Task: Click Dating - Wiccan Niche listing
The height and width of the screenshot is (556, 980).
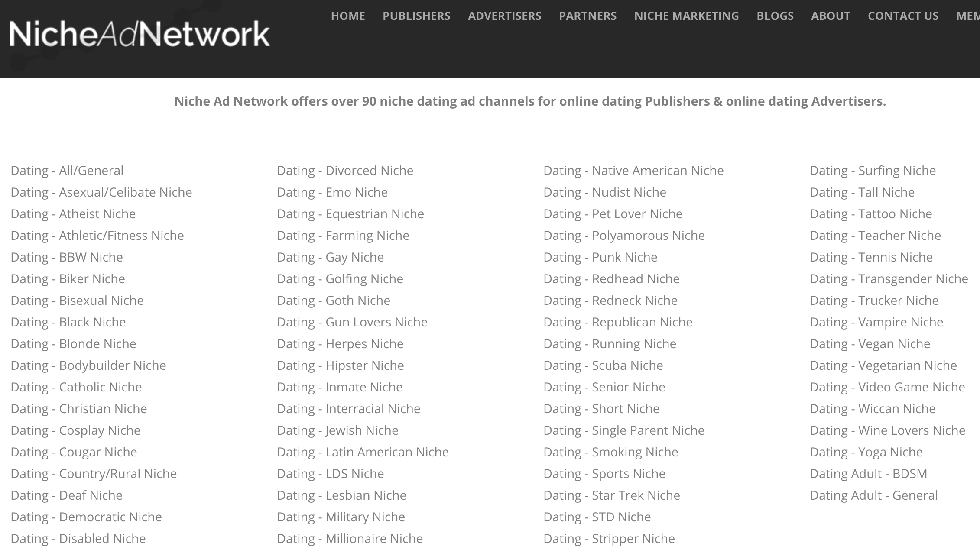Action: point(872,408)
